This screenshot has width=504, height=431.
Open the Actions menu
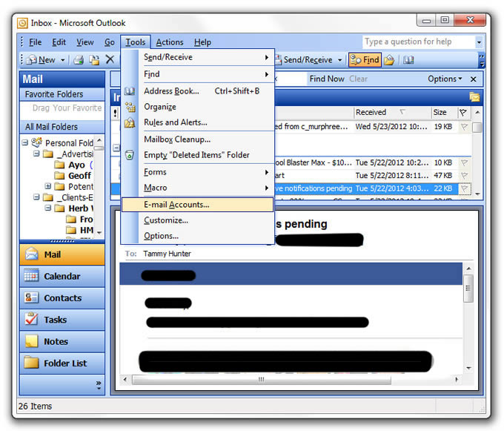pyautogui.click(x=170, y=42)
